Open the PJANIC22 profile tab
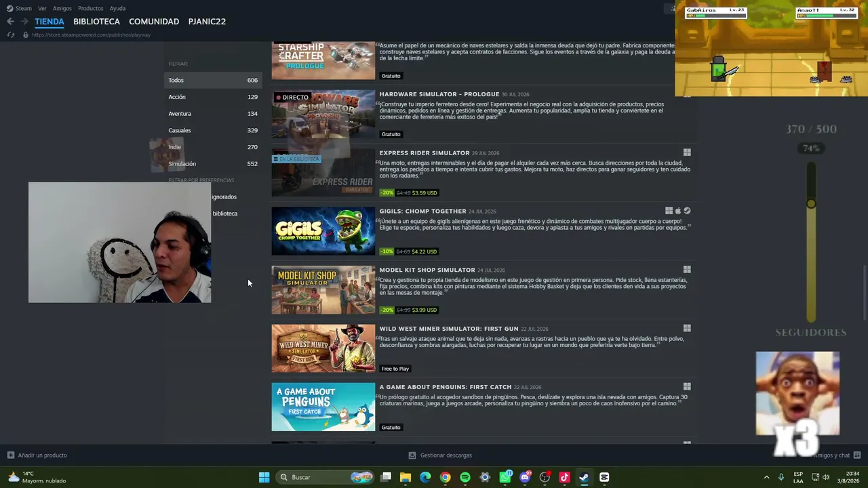 207,22
